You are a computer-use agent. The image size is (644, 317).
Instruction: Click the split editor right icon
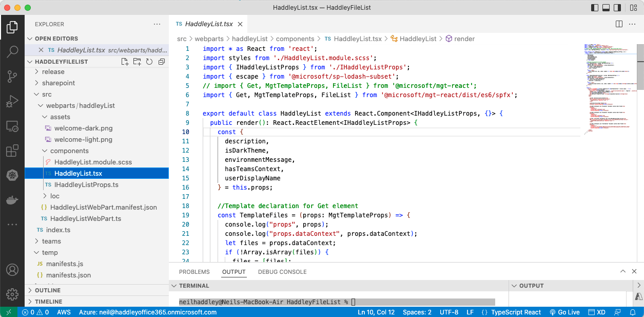(619, 24)
